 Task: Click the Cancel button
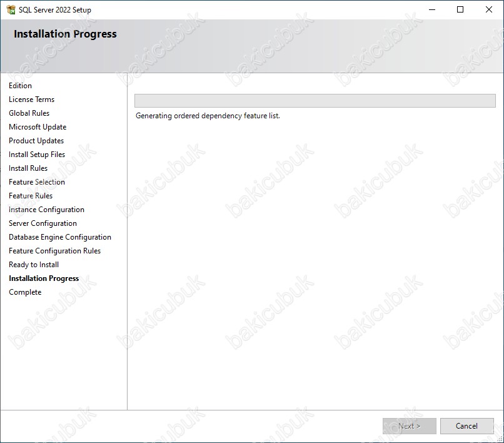pos(466,426)
